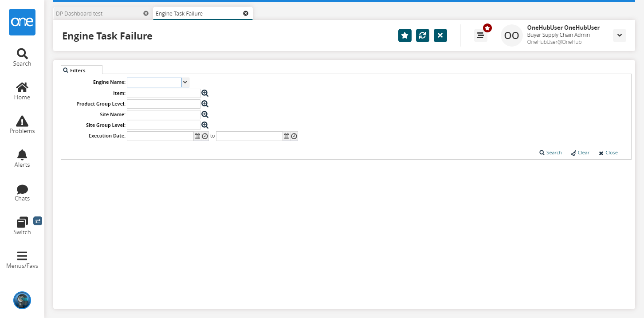Click the Product Group Level field

[164, 104]
